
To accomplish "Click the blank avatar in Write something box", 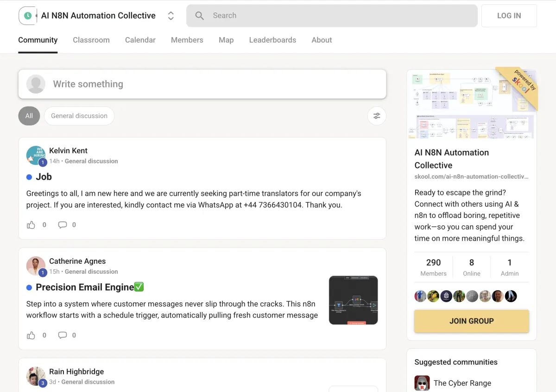I will 36,84.
